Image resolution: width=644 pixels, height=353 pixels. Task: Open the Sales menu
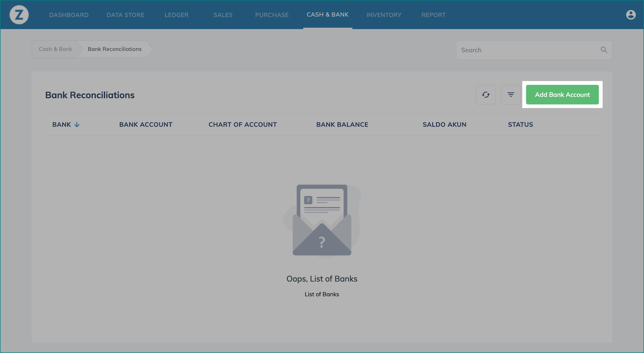(x=223, y=15)
